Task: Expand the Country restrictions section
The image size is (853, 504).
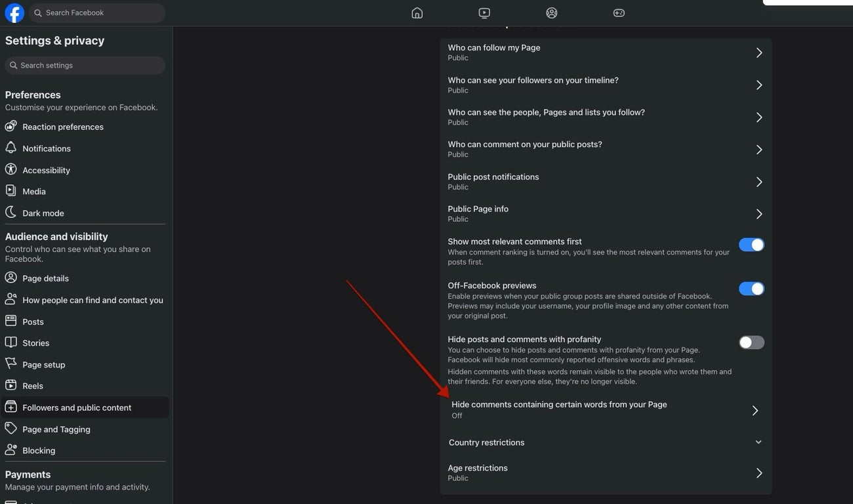Action: pyautogui.click(x=759, y=442)
